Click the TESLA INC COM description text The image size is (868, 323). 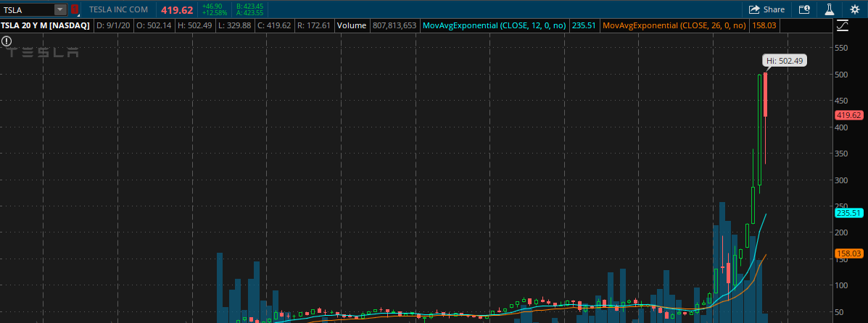point(119,9)
